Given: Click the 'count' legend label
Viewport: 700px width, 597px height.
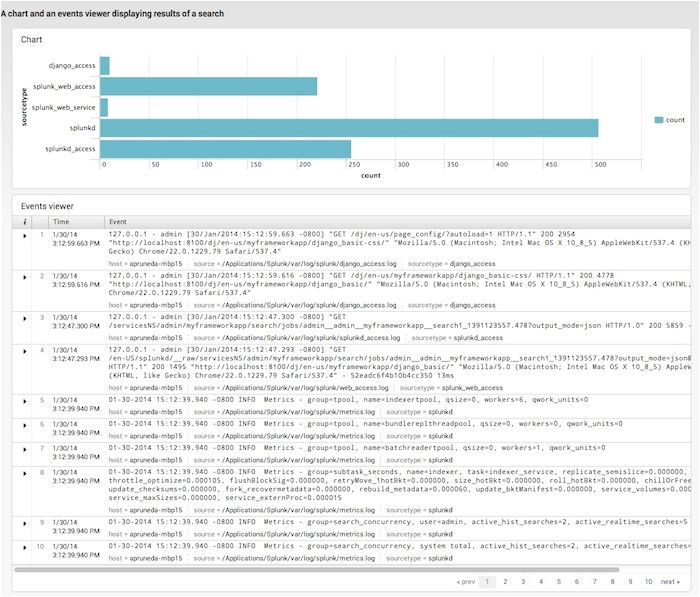Looking at the screenshot, I should coord(675,120).
